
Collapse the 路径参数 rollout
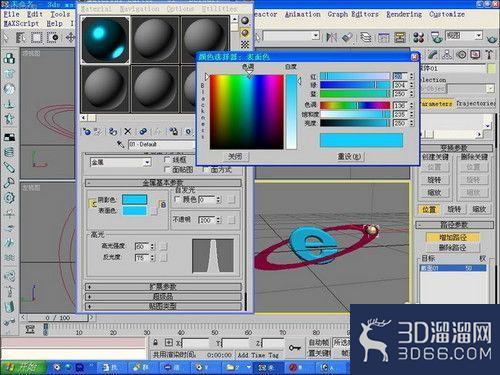pos(454,225)
